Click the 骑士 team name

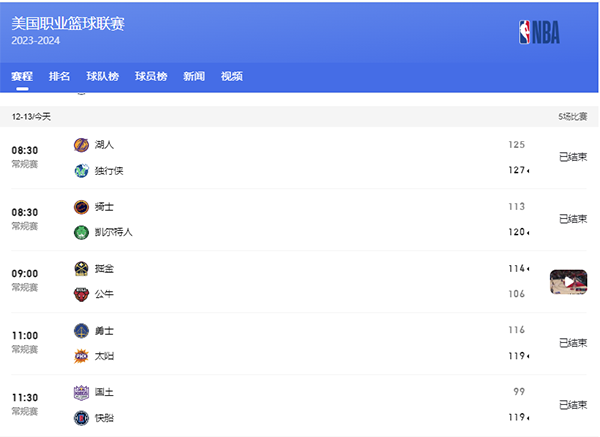104,207
